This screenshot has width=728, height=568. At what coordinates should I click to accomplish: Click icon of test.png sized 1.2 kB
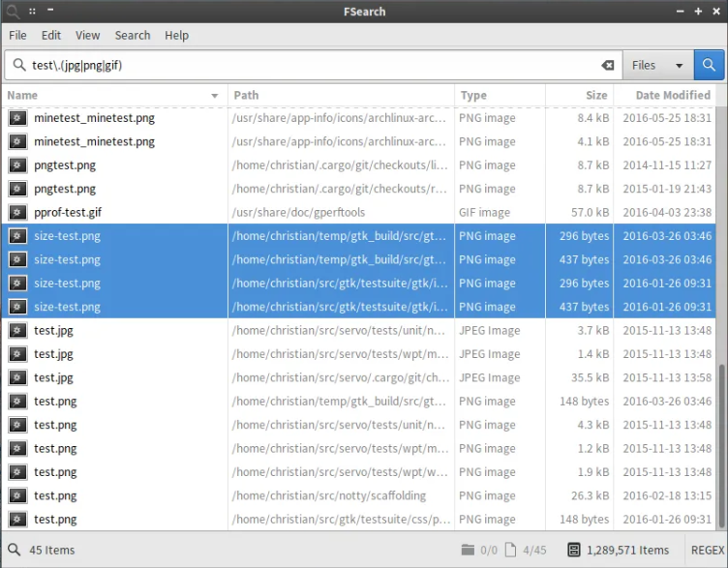pyautogui.click(x=17, y=448)
